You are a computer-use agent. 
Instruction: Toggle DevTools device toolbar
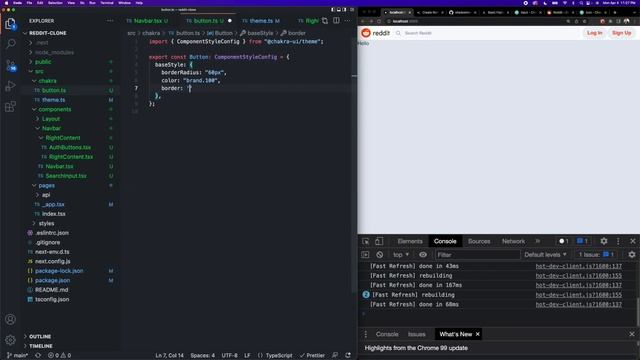[x=379, y=241]
